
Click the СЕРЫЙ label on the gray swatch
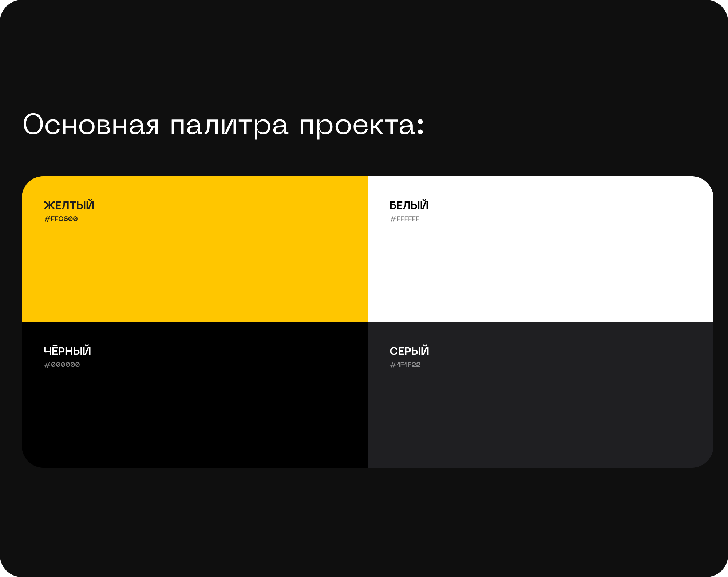[409, 351]
